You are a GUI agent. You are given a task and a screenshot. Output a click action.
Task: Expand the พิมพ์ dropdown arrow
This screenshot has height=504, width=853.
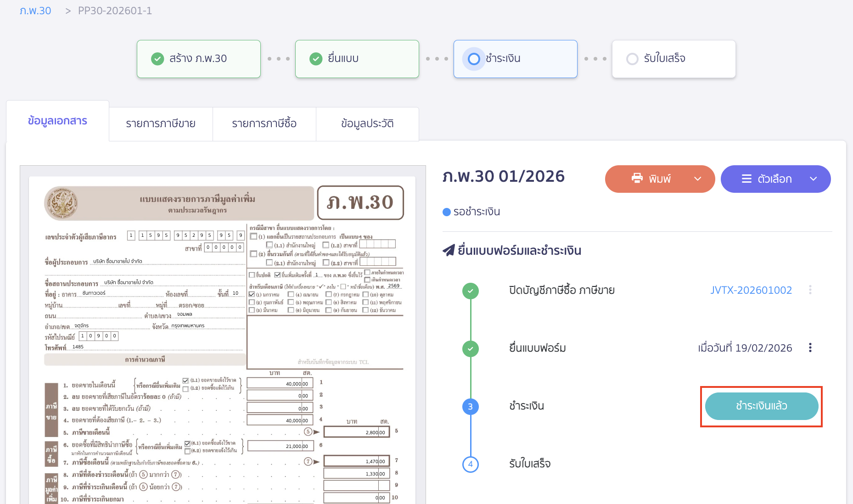coord(698,179)
